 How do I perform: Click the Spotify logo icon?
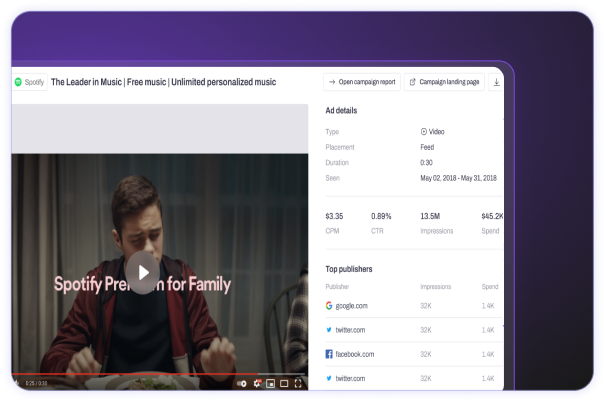(18, 82)
